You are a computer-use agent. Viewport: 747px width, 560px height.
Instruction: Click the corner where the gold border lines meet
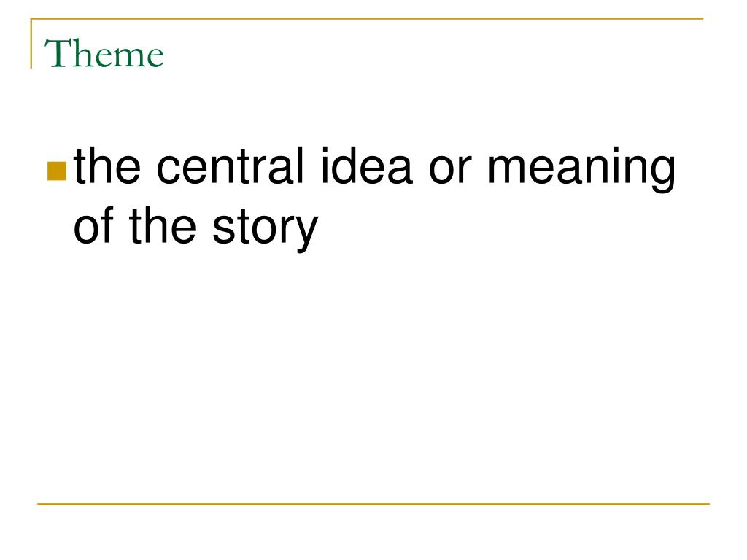(31, 19)
